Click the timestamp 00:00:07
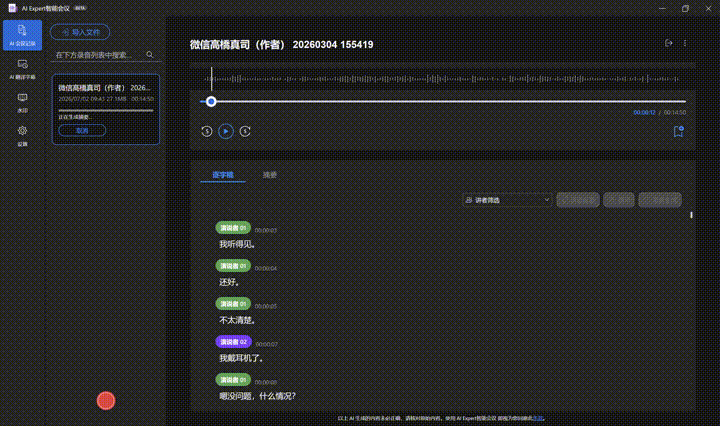The width and height of the screenshot is (720, 426). click(x=266, y=344)
